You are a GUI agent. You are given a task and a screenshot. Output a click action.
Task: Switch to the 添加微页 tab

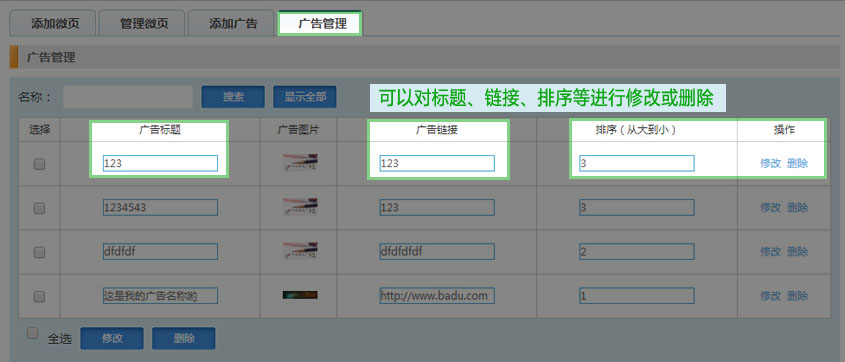pos(53,24)
